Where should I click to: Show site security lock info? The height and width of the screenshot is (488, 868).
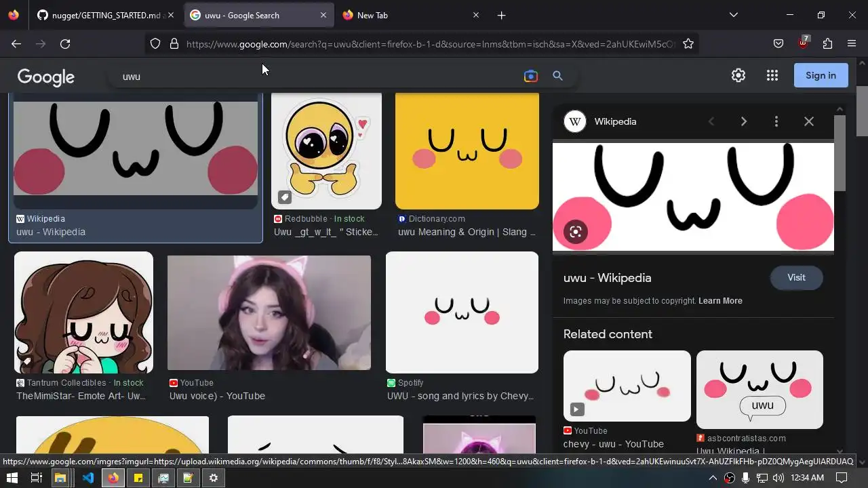[174, 43]
